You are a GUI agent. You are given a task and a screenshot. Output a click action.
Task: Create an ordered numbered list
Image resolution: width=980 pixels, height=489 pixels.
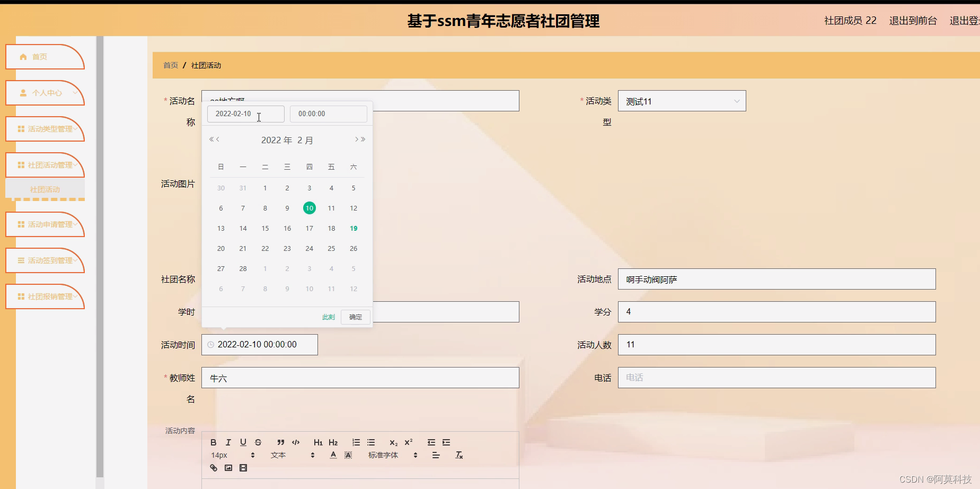[x=356, y=442]
